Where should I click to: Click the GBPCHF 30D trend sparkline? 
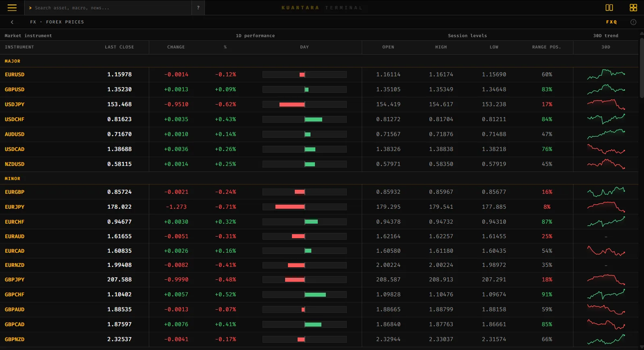606,295
